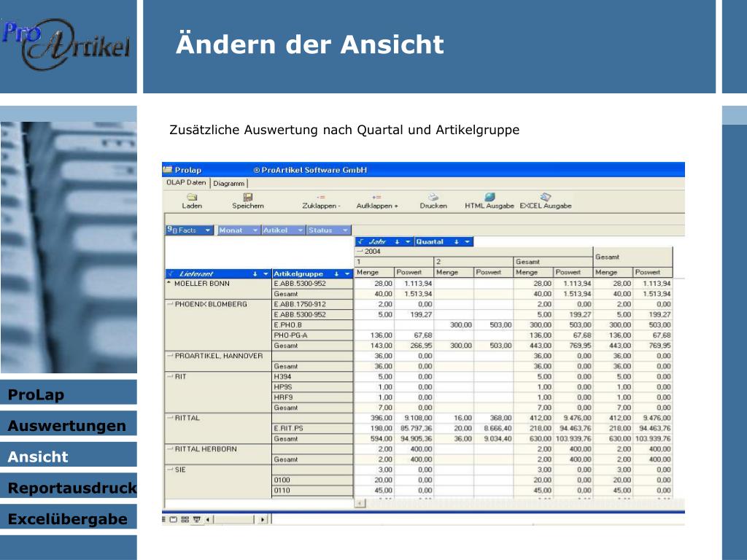Click the bottom scrollbar's left arrow
Viewport: 747px width, 560px height.
pyautogui.click(x=208, y=519)
